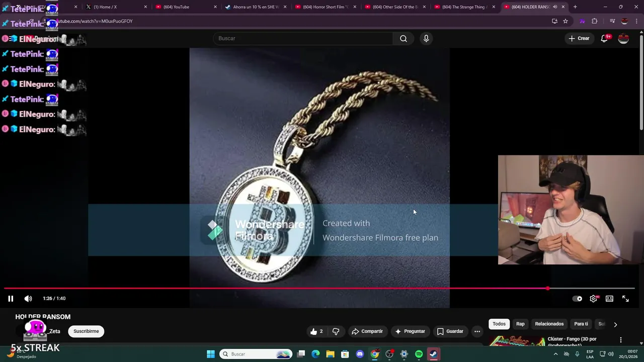Select the Para ti filter chip
Viewport: 644px width, 362px height.
(x=581, y=324)
